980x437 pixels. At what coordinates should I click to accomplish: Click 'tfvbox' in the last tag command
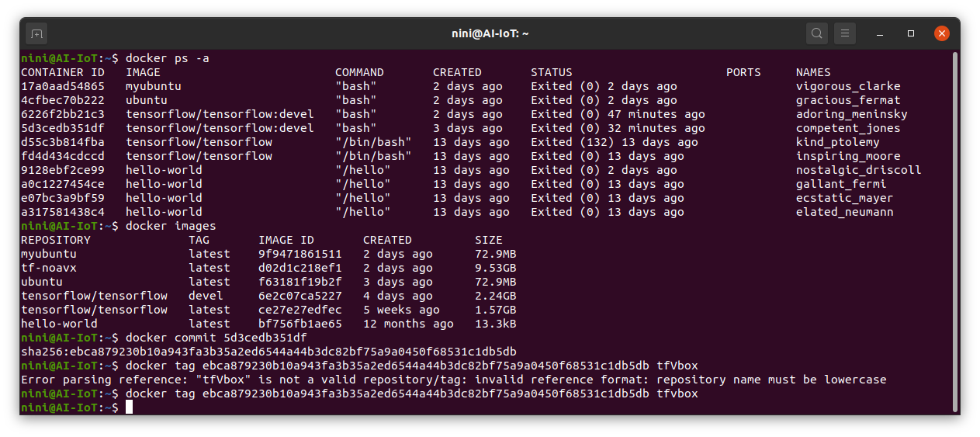(677, 394)
